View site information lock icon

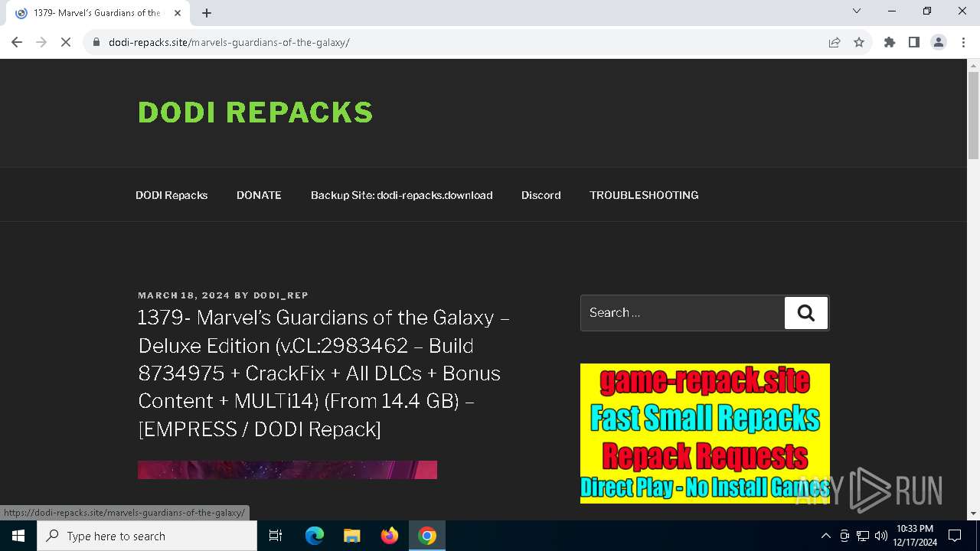tap(96, 42)
